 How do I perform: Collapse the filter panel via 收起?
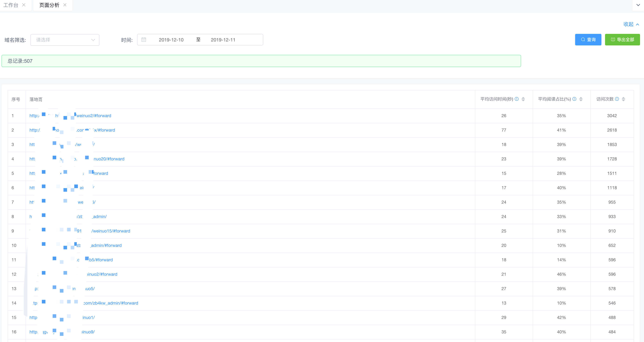(631, 24)
